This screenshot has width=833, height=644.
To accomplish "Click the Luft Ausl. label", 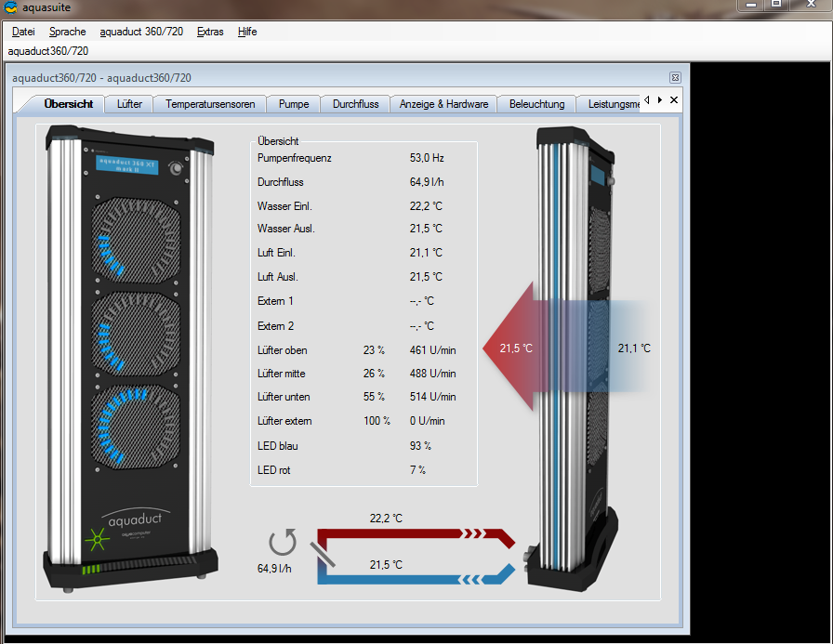I will coord(277,277).
